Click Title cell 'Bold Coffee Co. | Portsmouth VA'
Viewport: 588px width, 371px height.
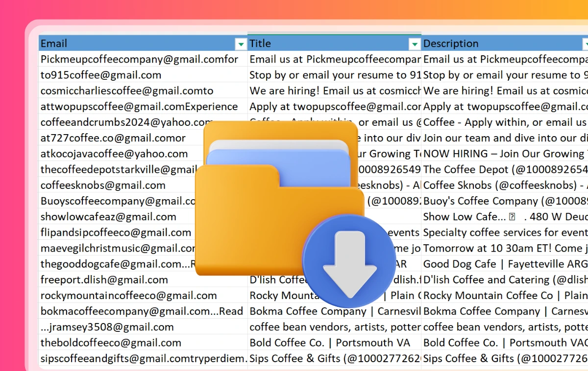(334, 342)
